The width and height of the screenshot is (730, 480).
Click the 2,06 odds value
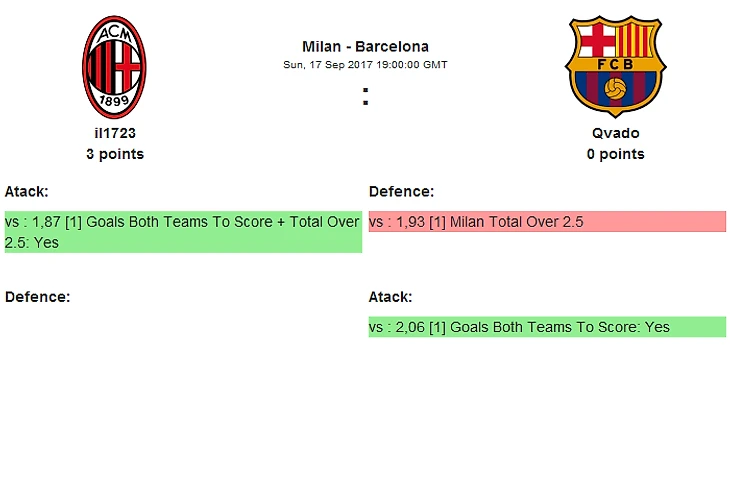pos(411,327)
